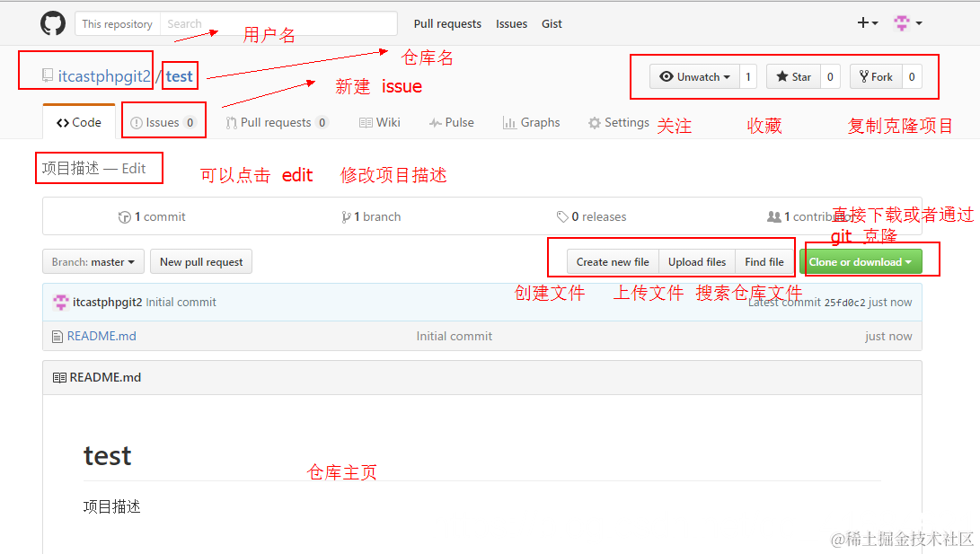The height and width of the screenshot is (554, 980).
Task: Click Find file button
Action: (764, 261)
